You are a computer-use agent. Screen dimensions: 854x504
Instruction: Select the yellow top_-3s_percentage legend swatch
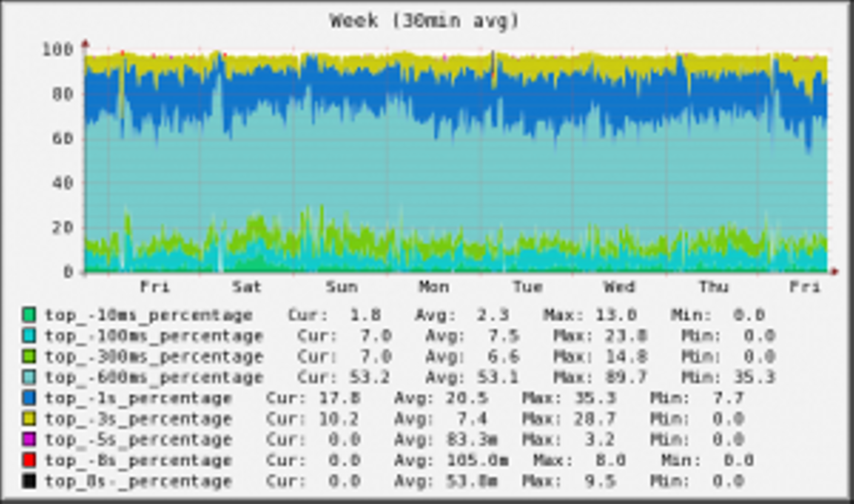(28, 419)
